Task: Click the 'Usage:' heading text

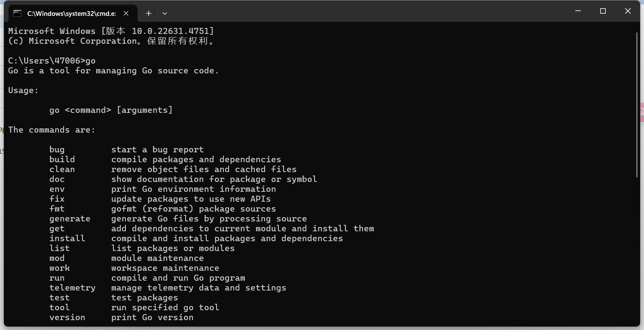Action: click(23, 91)
